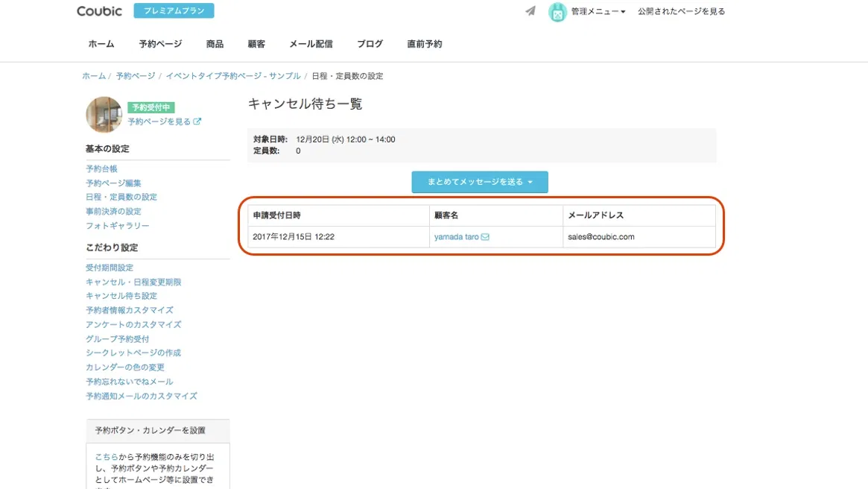Open the まとめてメッセージを送る dropdown button

click(x=480, y=181)
